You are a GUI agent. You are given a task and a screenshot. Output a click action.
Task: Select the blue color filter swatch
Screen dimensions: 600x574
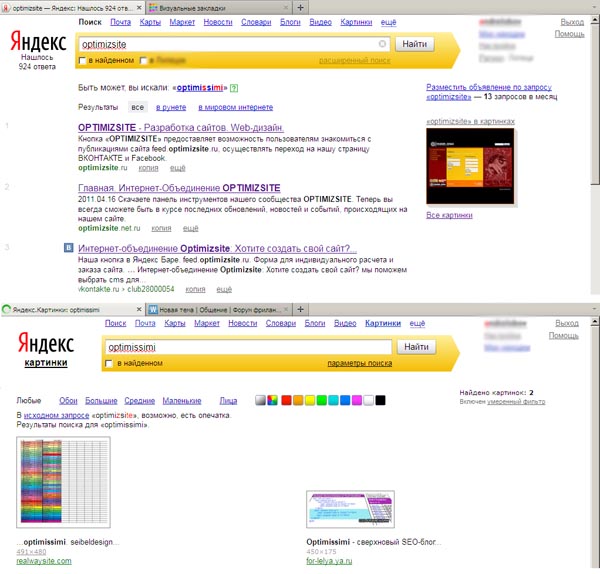tap(345, 400)
